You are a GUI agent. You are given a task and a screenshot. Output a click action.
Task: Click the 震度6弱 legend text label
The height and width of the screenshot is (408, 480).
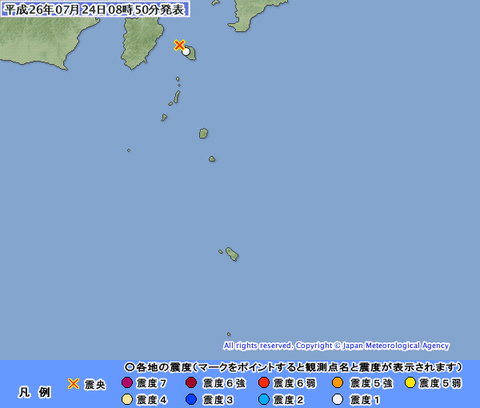(x=294, y=383)
